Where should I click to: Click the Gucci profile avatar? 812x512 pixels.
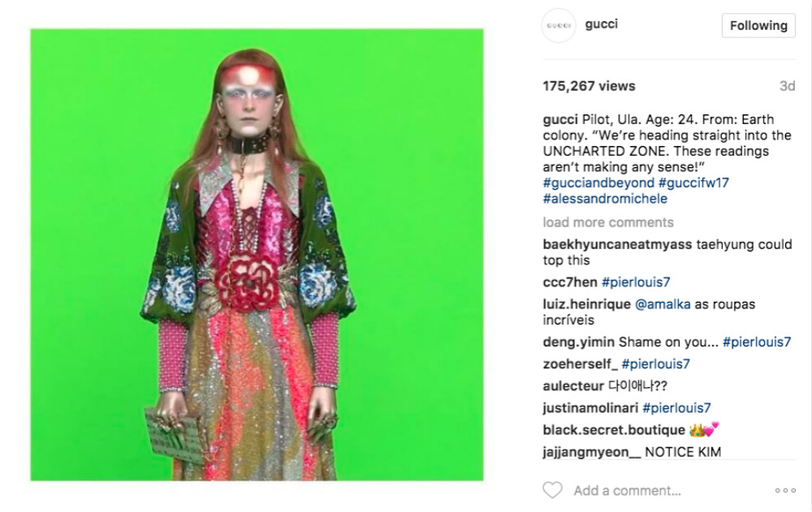[x=559, y=25]
